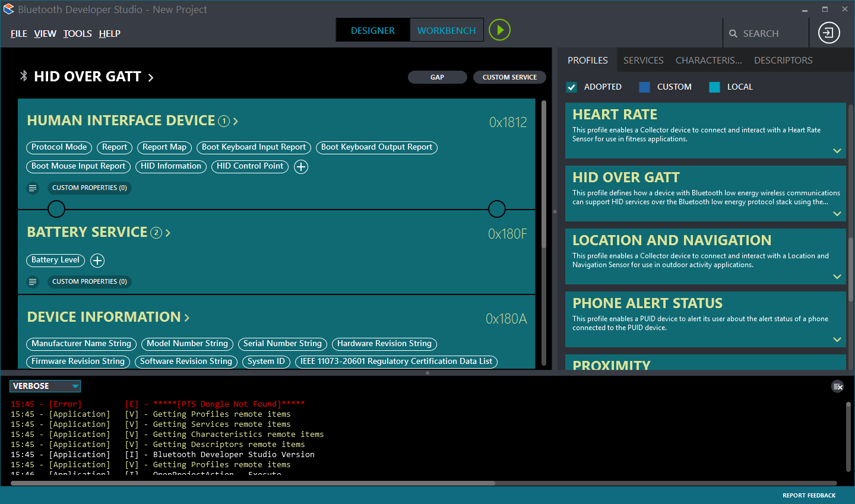The image size is (855, 504).
Task: Run the project with the green play button
Action: click(x=500, y=30)
